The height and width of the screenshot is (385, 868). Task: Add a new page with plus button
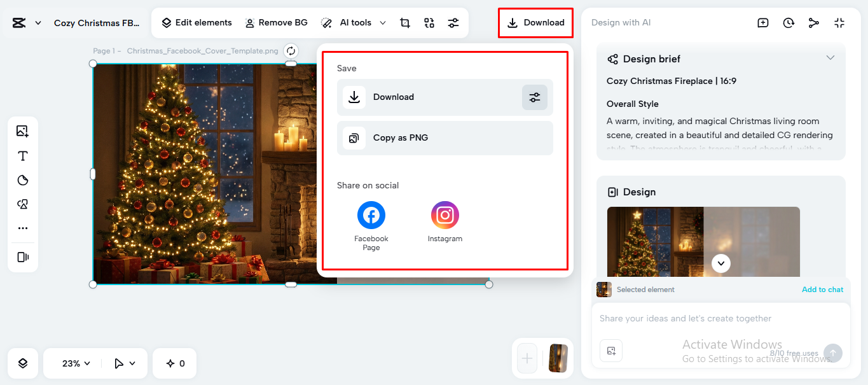coord(527,358)
